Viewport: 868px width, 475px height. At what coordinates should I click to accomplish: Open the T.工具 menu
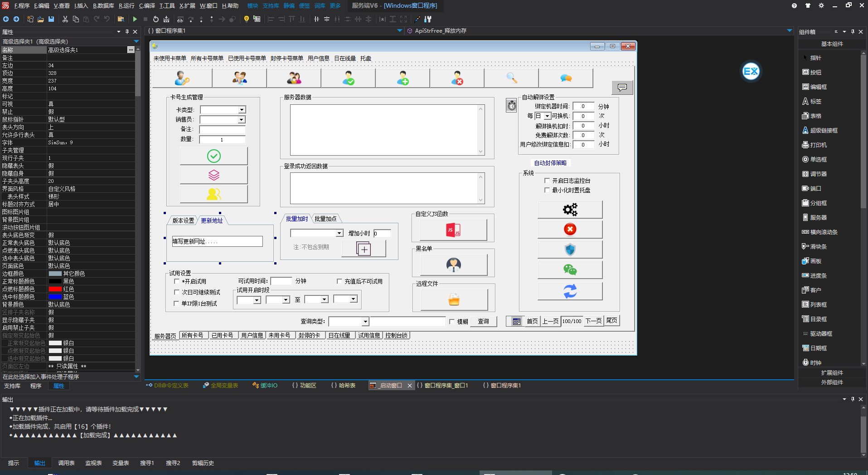click(167, 5)
